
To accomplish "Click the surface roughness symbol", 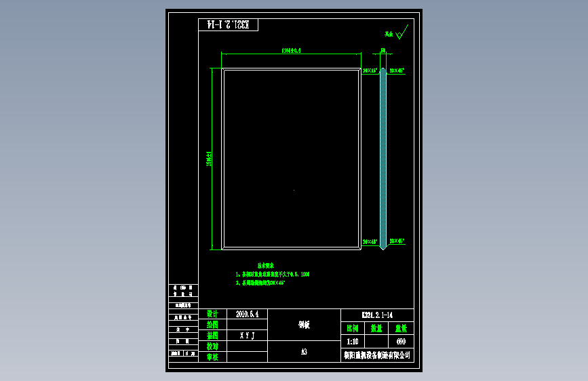I will 402,33.
